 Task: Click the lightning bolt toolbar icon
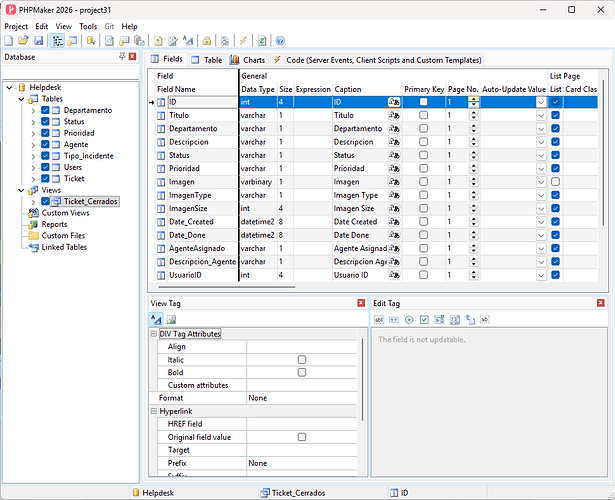click(243, 40)
